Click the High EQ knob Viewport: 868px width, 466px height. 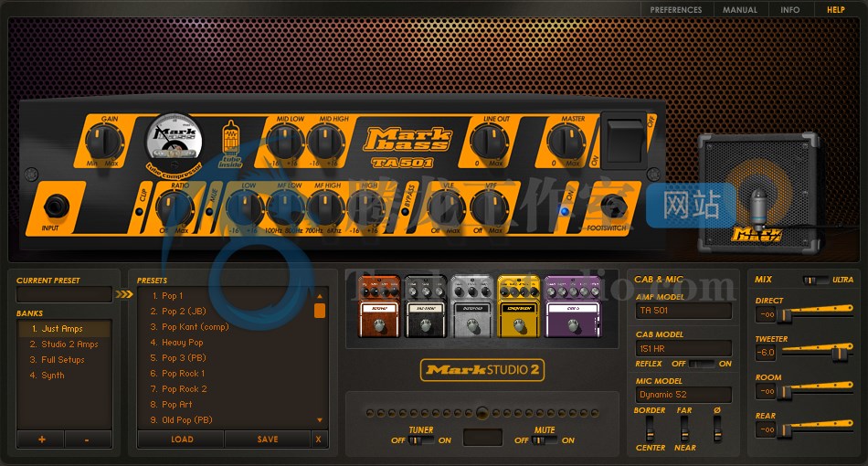365,208
